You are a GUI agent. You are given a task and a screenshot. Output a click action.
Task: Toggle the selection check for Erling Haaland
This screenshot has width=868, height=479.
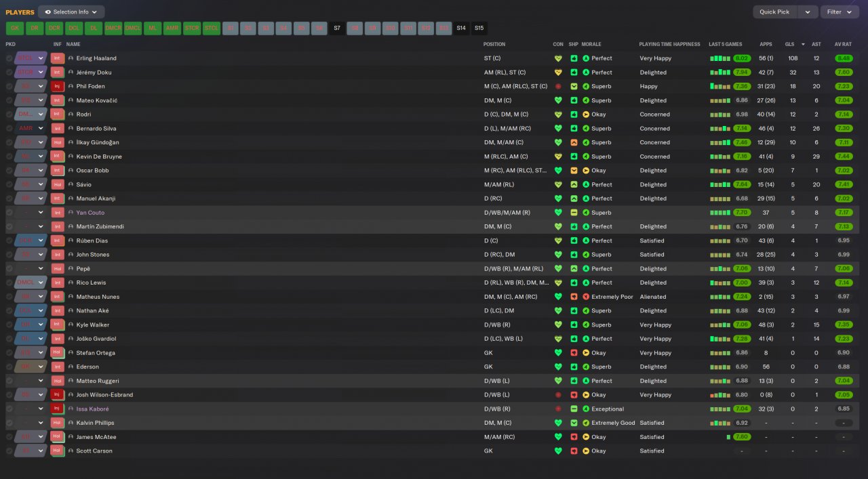click(9, 58)
